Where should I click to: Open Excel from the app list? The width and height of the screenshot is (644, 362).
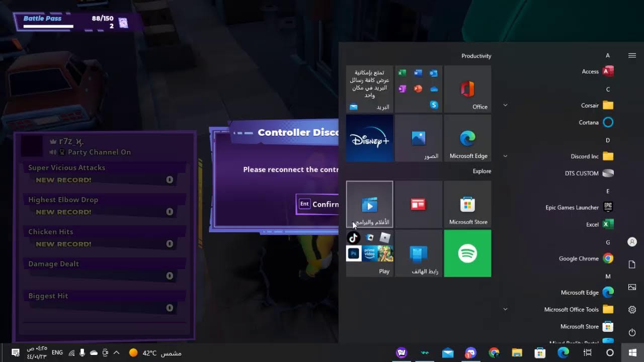[x=600, y=224]
